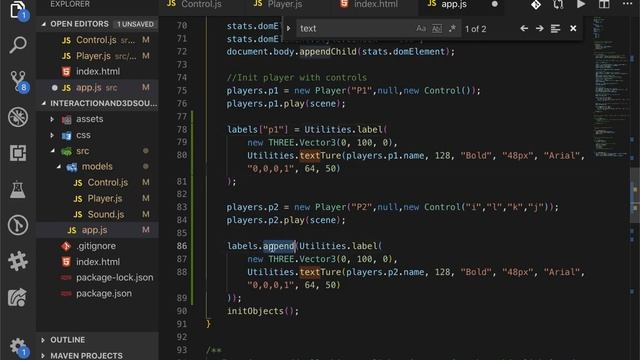Click find in selection icon
This screenshot has width=640, height=360.
[x=556, y=28]
